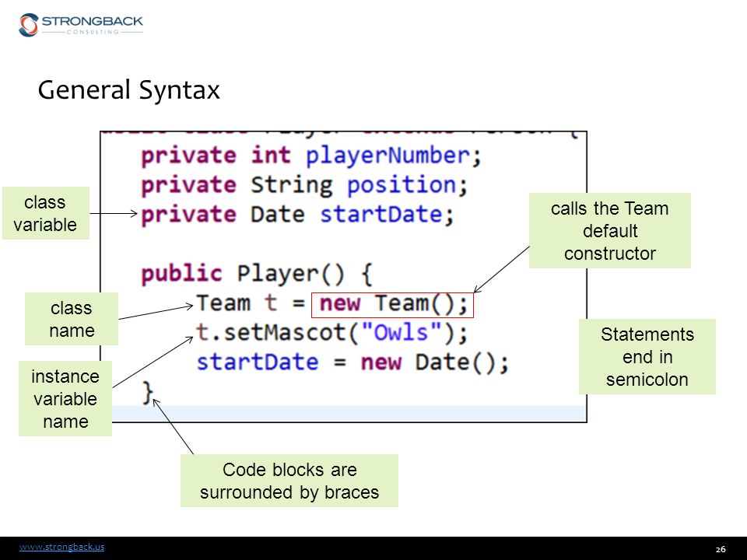Open the www.strongback.us link
Viewport: 747px width, 560px height.
click(x=62, y=547)
